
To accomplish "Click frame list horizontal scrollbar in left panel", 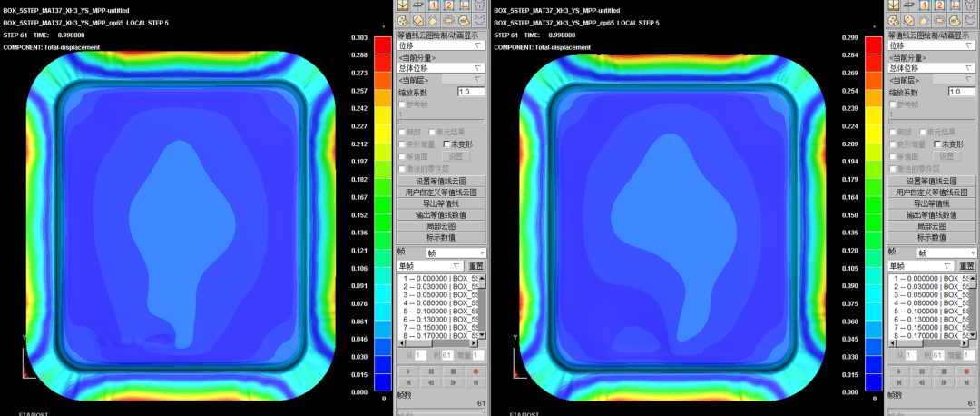I will (x=438, y=342).
